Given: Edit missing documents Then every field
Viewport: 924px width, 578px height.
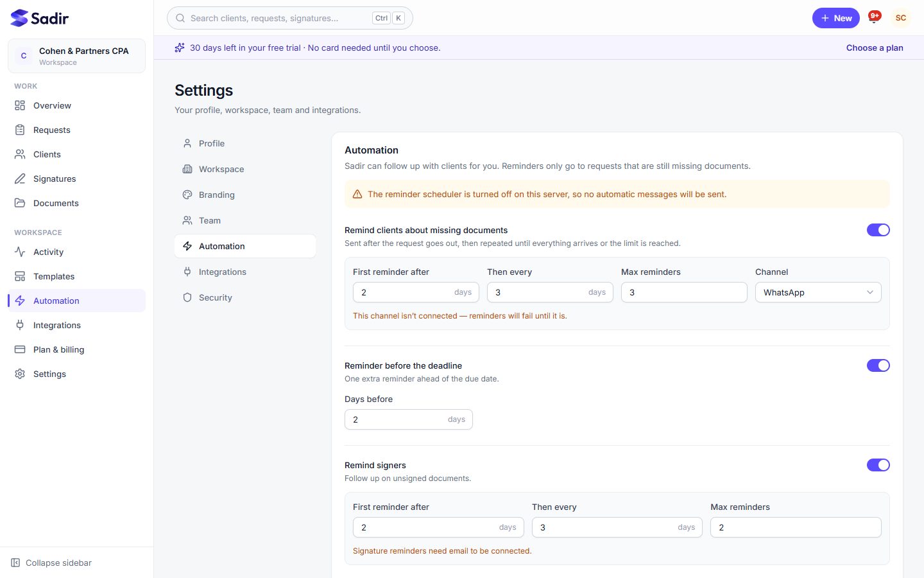Looking at the screenshot, I should (550, 292).
